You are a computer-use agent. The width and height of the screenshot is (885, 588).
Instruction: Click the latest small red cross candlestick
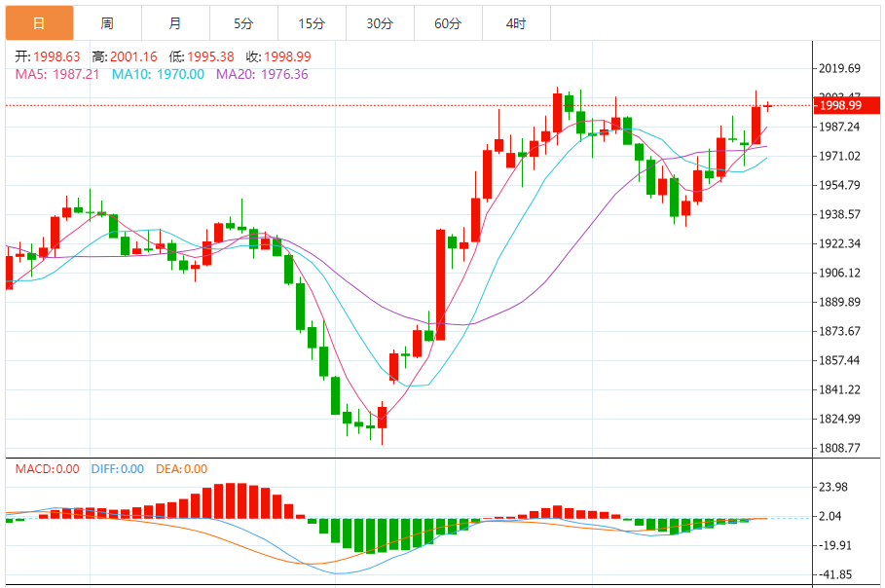(767, 105)
